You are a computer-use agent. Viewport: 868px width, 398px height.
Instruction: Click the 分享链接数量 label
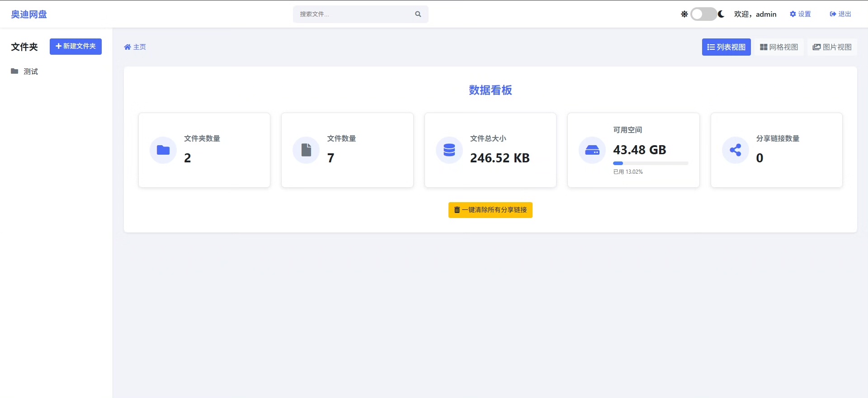[778, 138]
